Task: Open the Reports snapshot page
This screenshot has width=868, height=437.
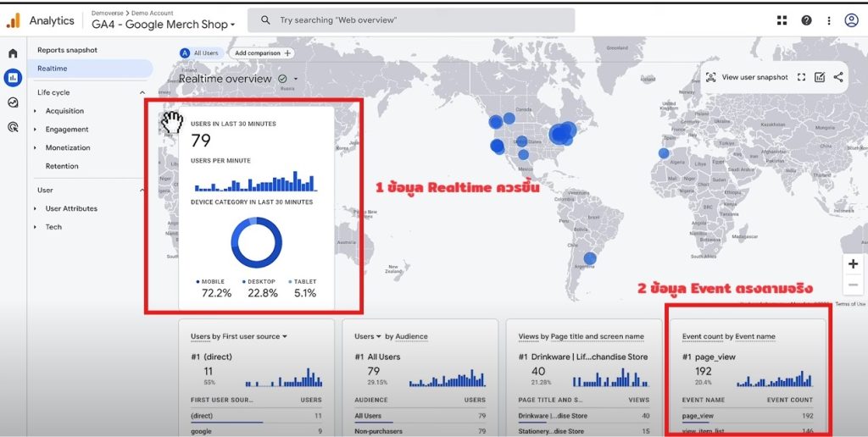Action: click(x=67, y=50)
